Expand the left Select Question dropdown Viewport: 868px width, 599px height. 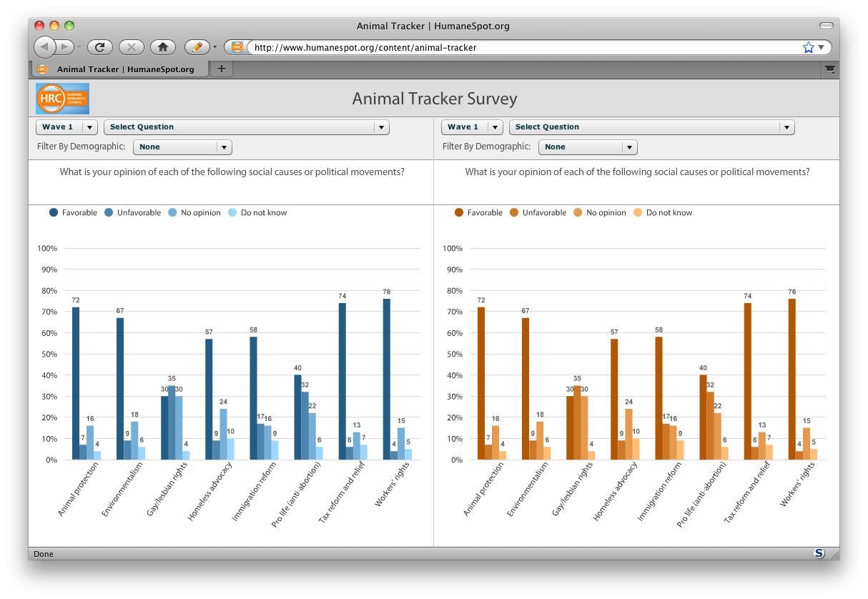[247, 127]
